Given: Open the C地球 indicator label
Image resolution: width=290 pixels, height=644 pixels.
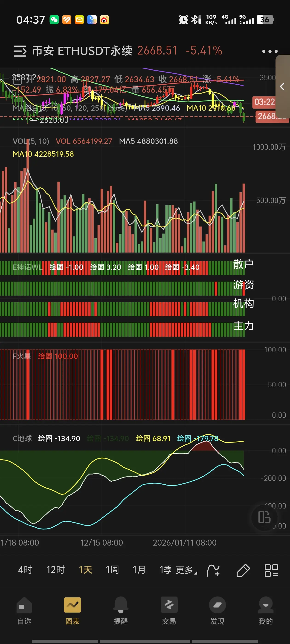Looking at the screenshot, I should point(22,439).
